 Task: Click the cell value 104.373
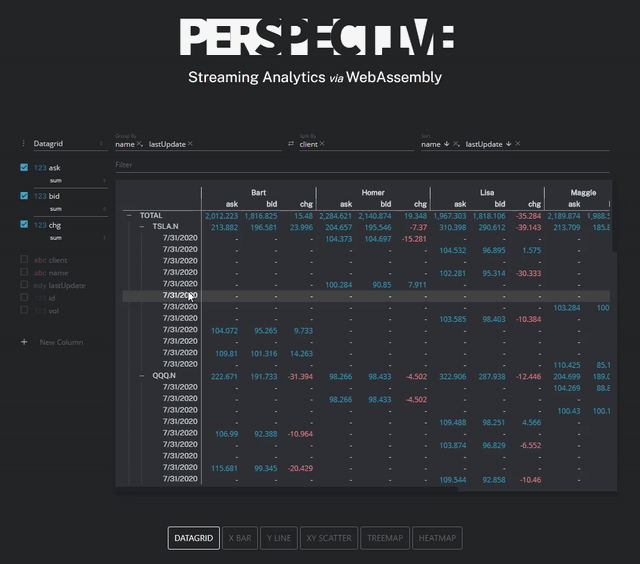(338, 239)
